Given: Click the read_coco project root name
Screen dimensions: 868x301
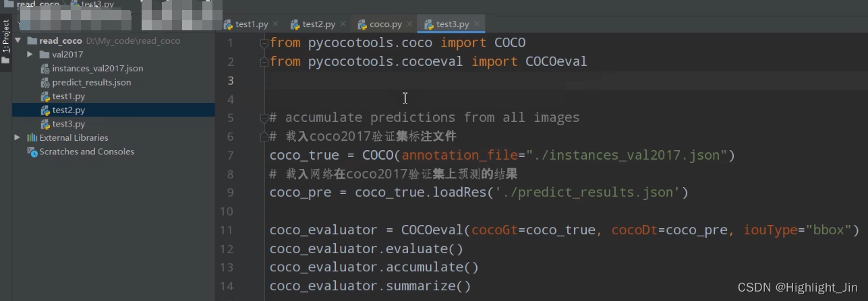Looking at the screenshot, I should pyautogui.click(x=61, y=40).
